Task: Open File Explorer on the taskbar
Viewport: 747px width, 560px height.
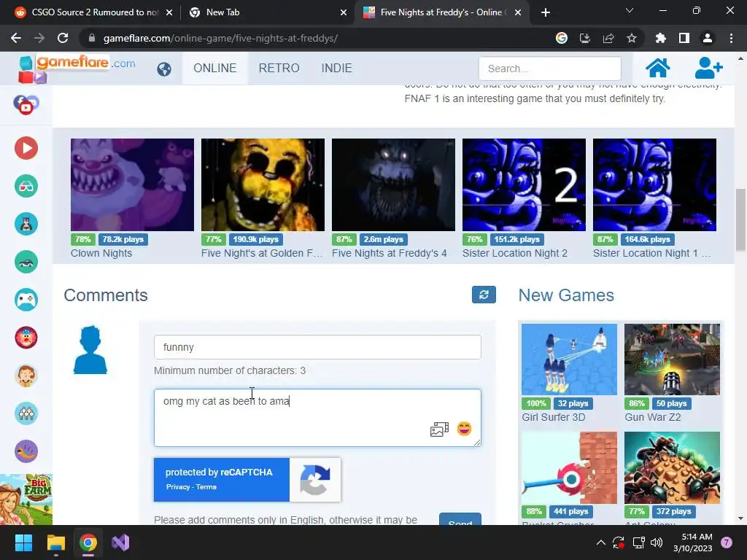Action: point(56,542)
